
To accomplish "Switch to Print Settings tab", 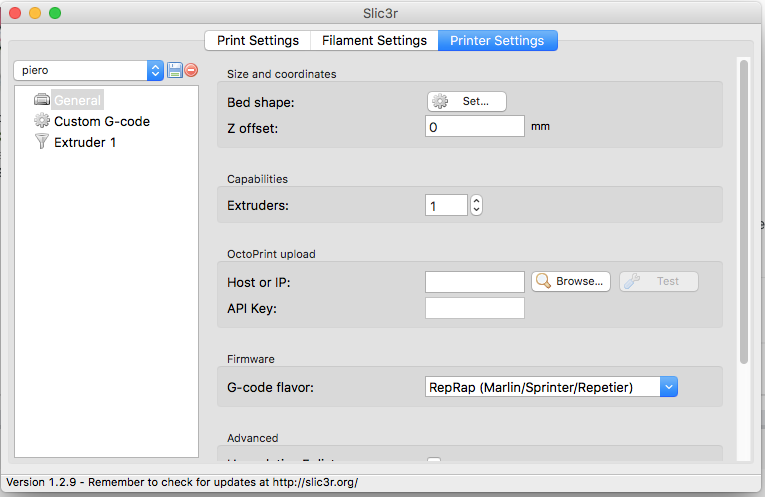I will click(258, 40).
